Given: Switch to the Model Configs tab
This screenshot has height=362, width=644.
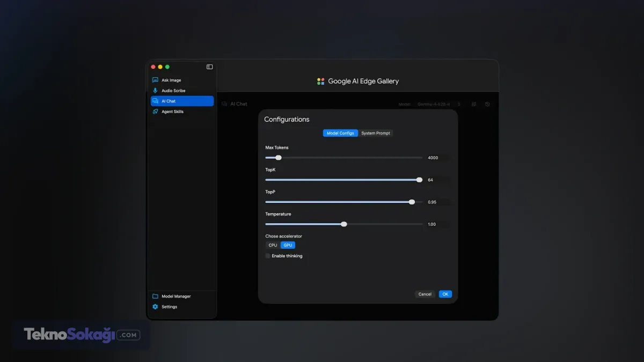Looking at the screenshot, I should click(340, 133).
